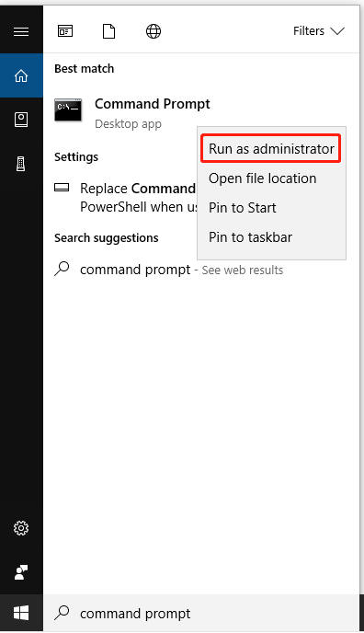Viewport: 364px width, 633px height.
Task: Filter results by Web globe icon
Action: (154, 31)
